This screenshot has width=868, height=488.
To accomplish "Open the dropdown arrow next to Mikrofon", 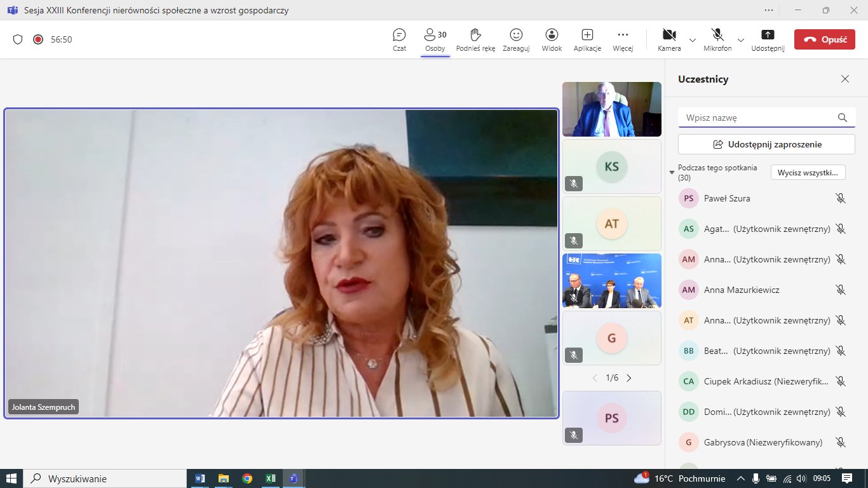I will pos(741,39).
